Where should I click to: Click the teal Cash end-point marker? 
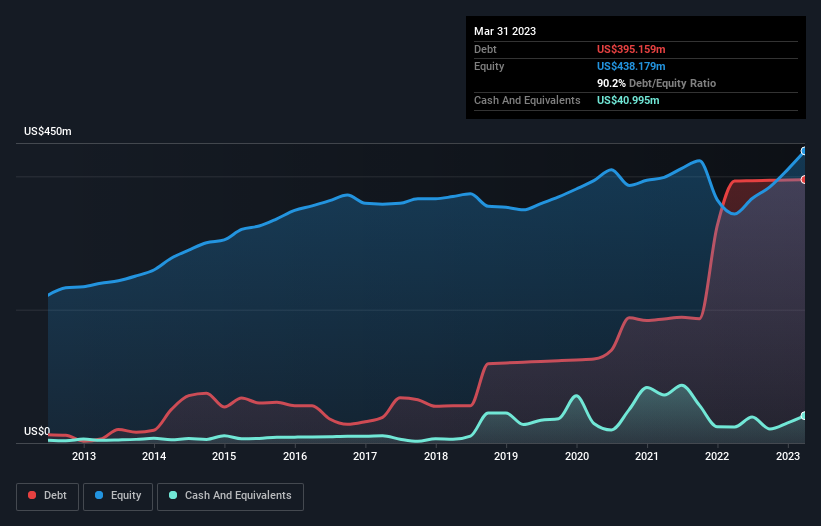804,416
